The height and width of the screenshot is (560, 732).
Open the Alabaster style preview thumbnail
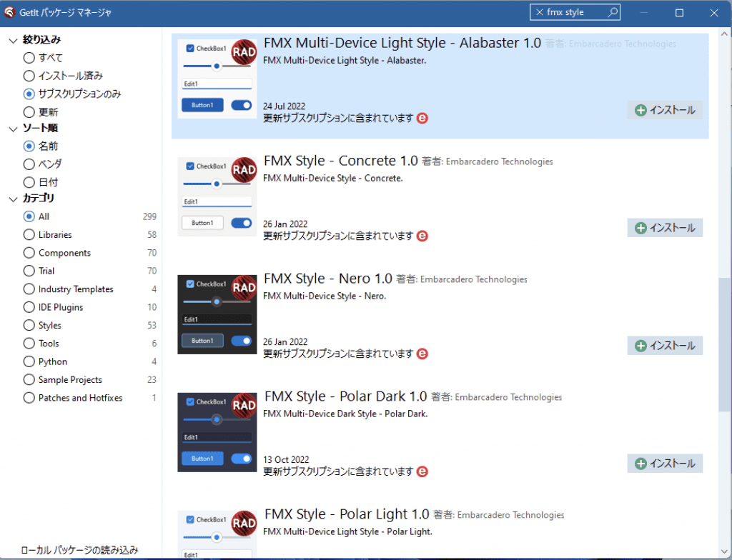217,79
